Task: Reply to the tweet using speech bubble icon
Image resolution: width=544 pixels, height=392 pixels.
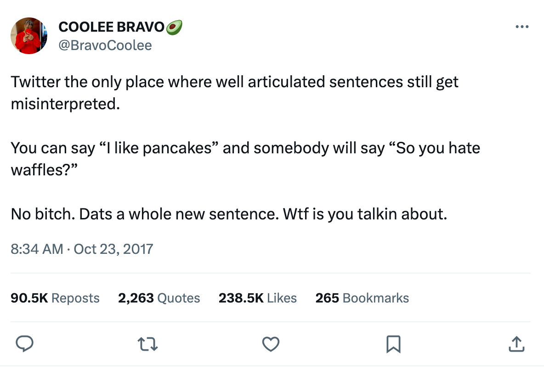Action: (25, 344)
